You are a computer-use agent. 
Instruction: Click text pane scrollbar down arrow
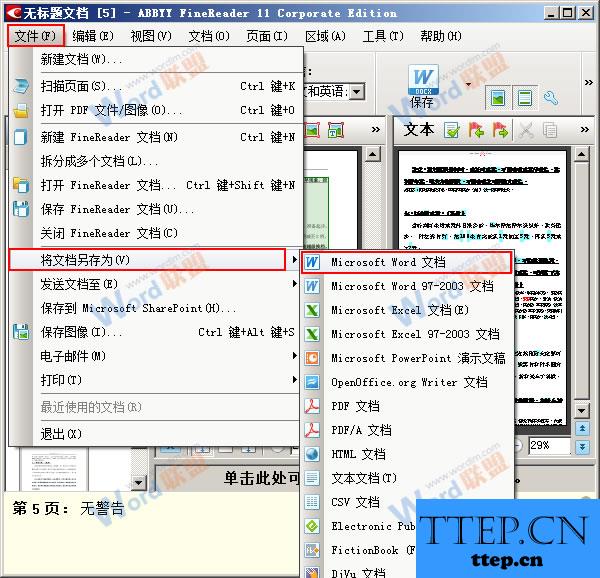click(582, 412)
